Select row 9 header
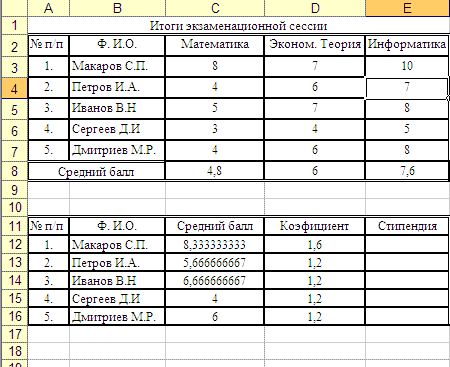 tap(14, 190)
